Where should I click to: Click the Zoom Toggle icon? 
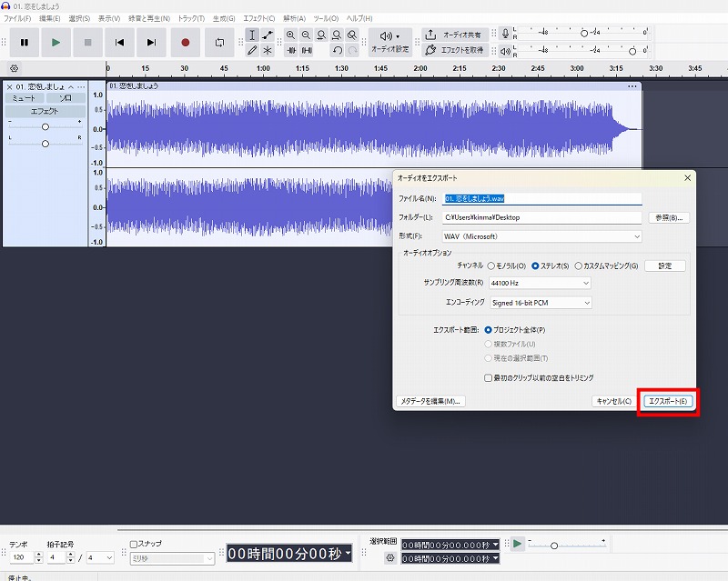[352, 35]
